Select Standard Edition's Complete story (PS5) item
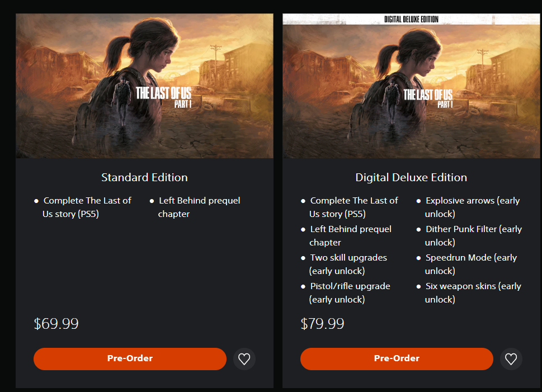 pos(83,207)
